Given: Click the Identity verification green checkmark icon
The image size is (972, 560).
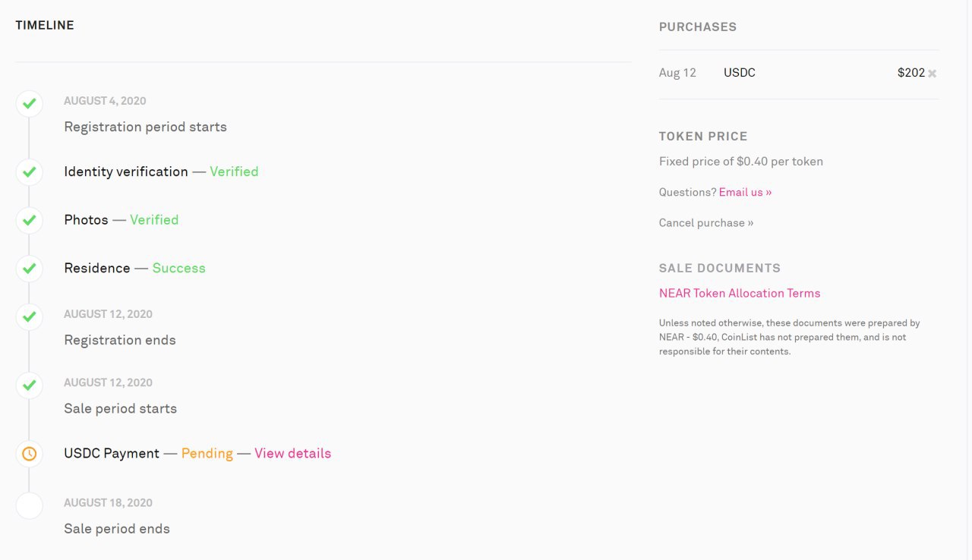Looking at the screenshot, I should 29,172.
